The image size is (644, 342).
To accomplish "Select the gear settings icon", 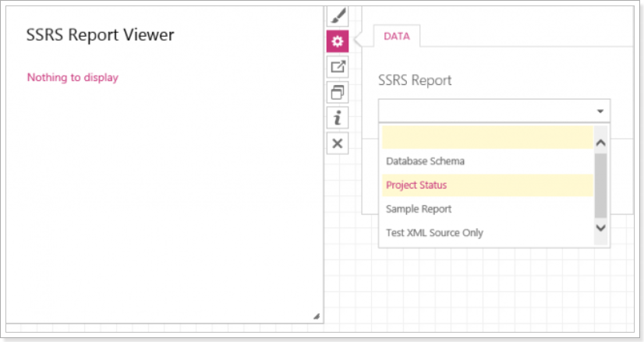I will pyautogui.click(x=338, y=41).
